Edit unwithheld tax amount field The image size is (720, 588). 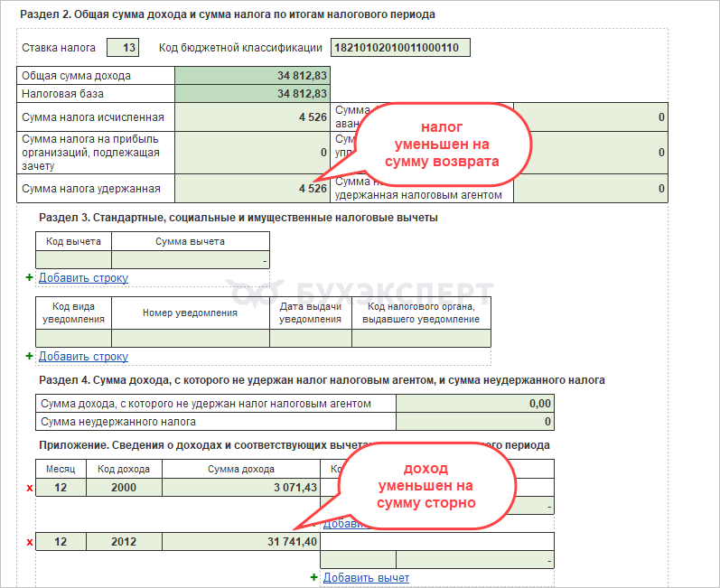pyautogui.click(x=475, y=422)
